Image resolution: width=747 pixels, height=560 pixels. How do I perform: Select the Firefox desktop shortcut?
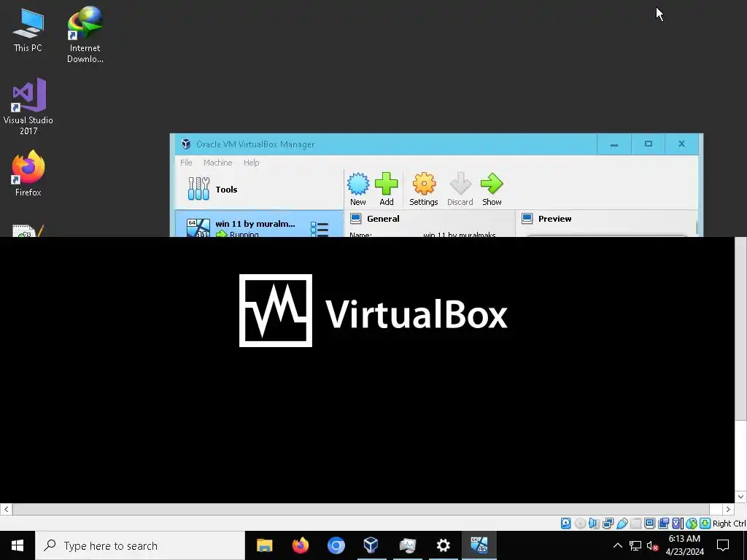click(28, 174)
